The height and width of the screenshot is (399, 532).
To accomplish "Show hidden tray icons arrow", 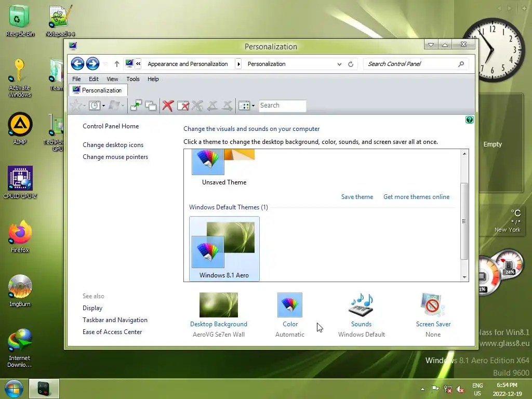I will pyautogui.click(x=422, y=389).
